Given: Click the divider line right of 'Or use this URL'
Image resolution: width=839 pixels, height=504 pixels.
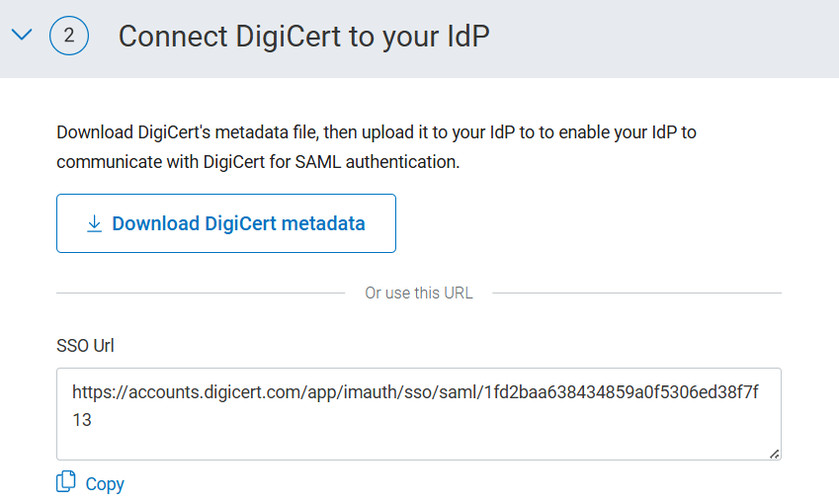Looking at the screenshot, I should 636,293.
